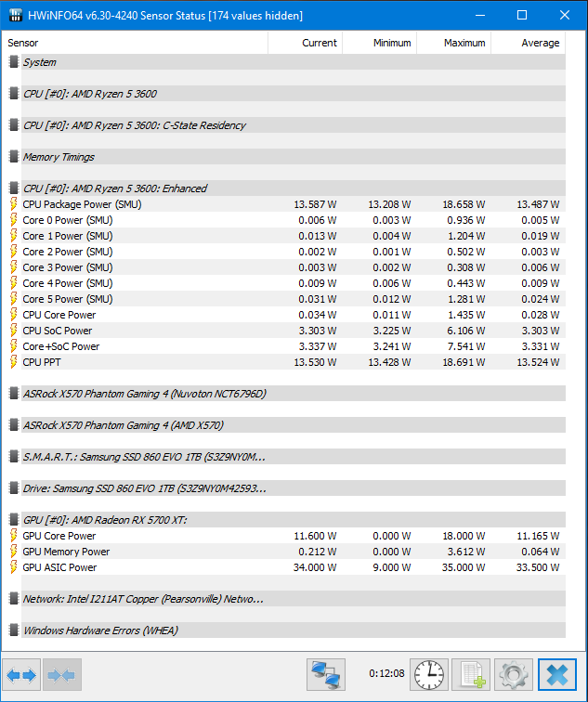This screenshot has width=588, height=702.
Task: Click GPU ASIC current value 34.000 W
Action: point(315,567)
